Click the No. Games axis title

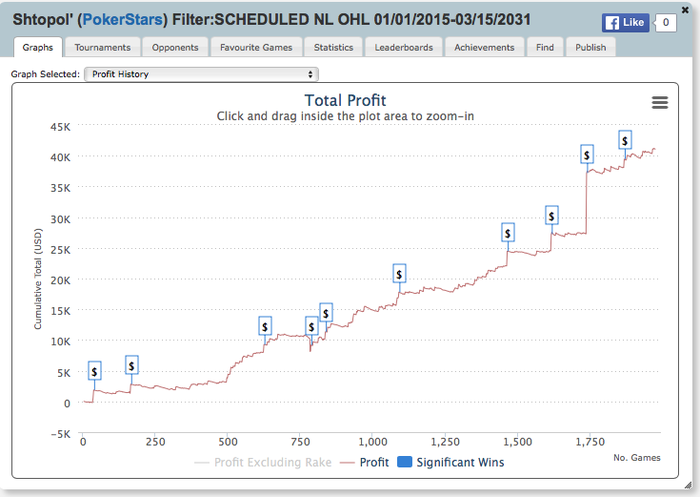[637, 458]
